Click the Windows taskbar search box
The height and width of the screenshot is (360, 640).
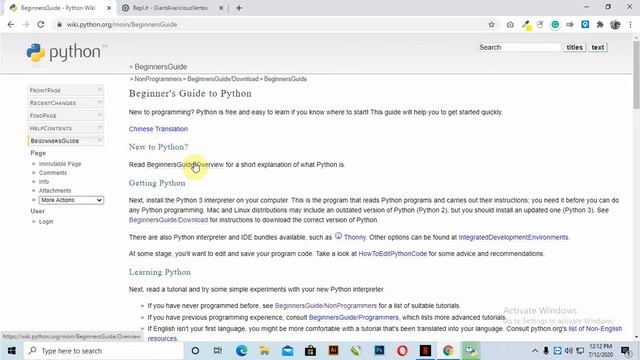coord(104,351)
